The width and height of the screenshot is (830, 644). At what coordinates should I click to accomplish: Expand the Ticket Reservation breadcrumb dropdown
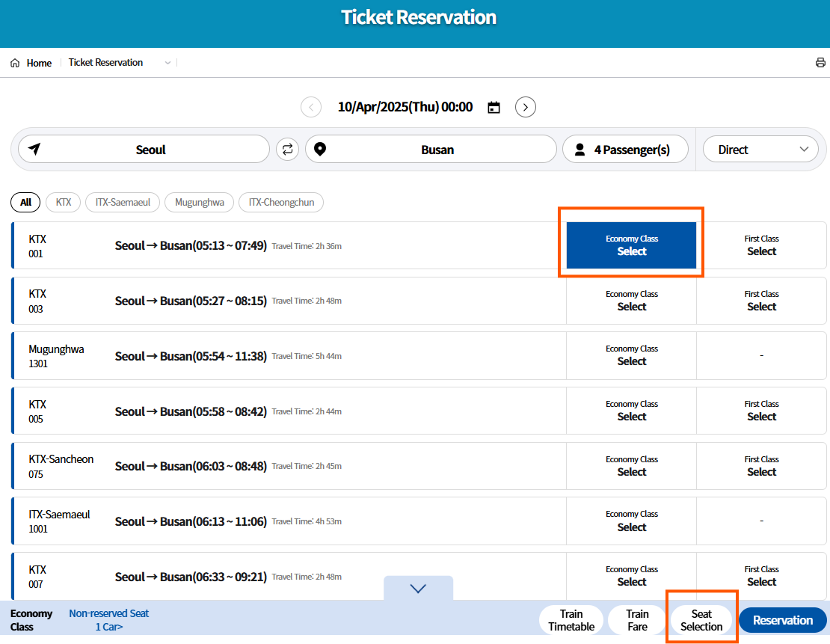[167, 63]
